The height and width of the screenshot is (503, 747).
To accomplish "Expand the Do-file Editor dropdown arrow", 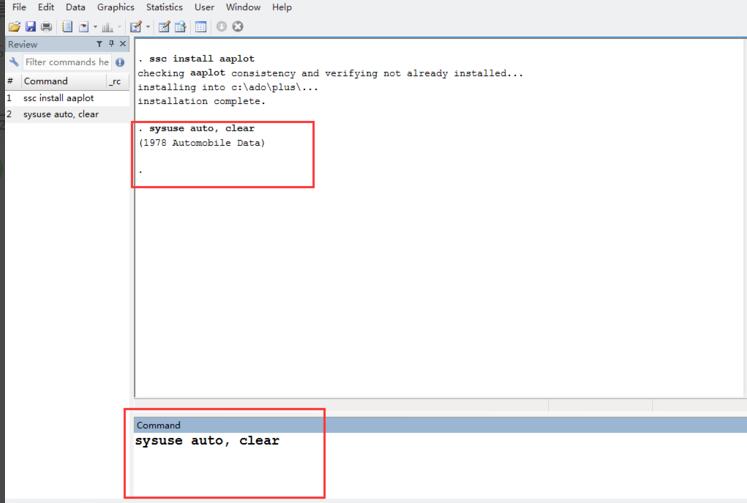I will pyautogui.click(x=148, y=27).
